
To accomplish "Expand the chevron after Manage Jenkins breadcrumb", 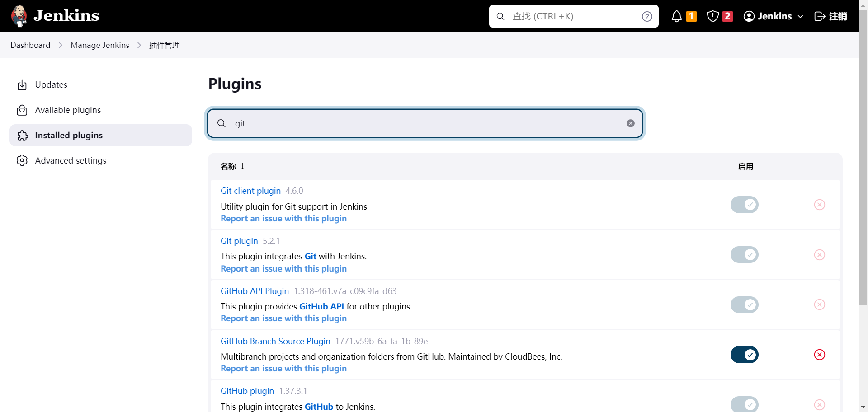I will tap(139, 45).
